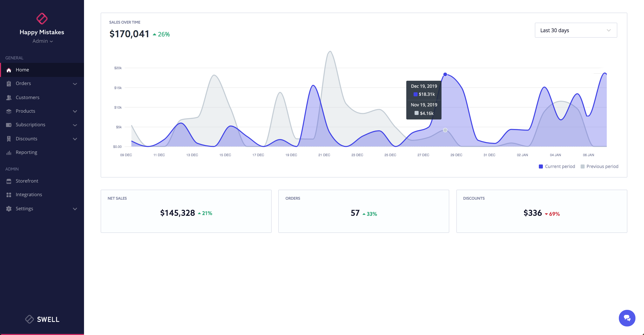Open the Last 30 days date range dropdown

576,30
